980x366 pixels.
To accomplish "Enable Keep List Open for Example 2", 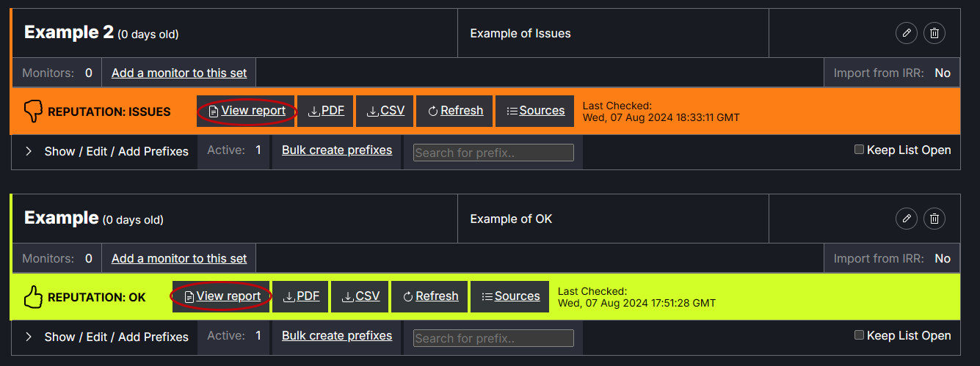I will click(x=859, y=150).
